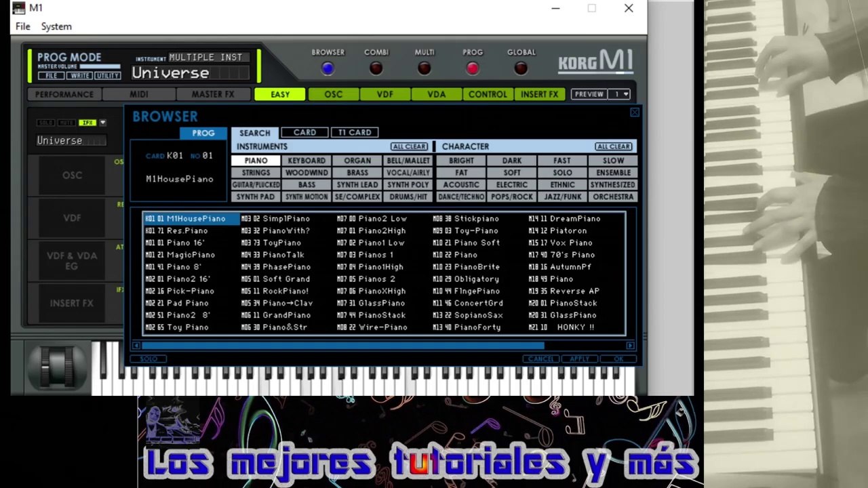This screenshot has width=868, height=488.
Task: Toggle the PIANO instrument filter
Action: tap(256, 161)
